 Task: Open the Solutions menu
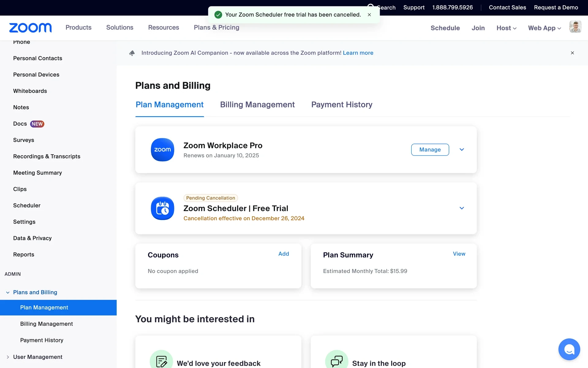120,28
